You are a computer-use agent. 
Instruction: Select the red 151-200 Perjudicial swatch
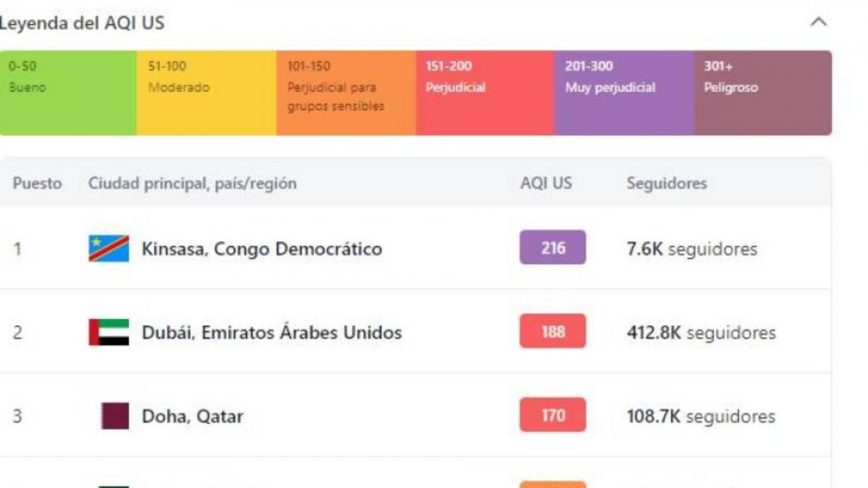pyautogui.click(x=485, y=93)
